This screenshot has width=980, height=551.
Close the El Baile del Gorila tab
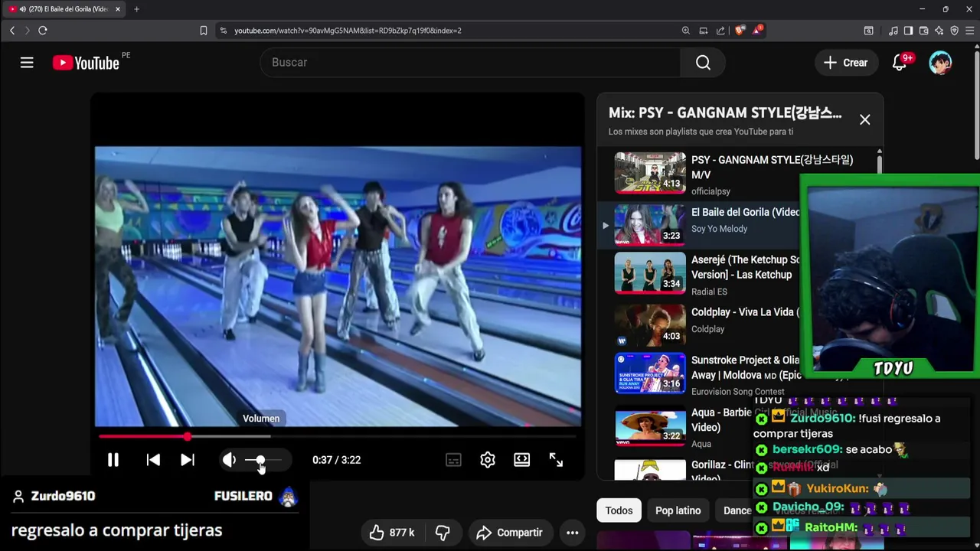coord(118,9)
